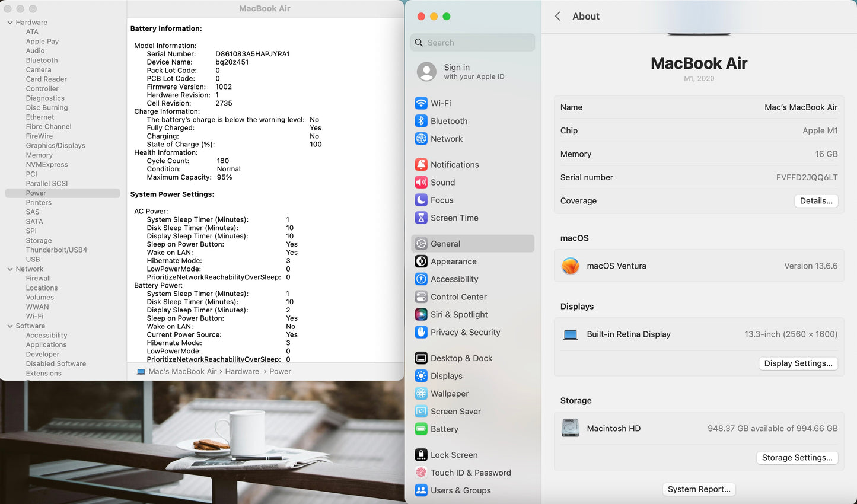
Task: Click the Screen Time hourglass icon
Action: click(x=421, y=218)
